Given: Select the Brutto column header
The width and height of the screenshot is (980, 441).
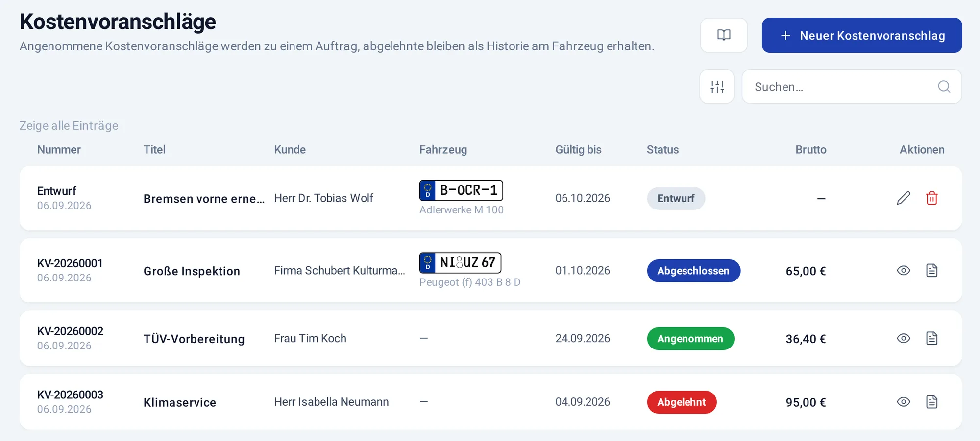Looking at the screenshot, I should click(x=810, y=150).
